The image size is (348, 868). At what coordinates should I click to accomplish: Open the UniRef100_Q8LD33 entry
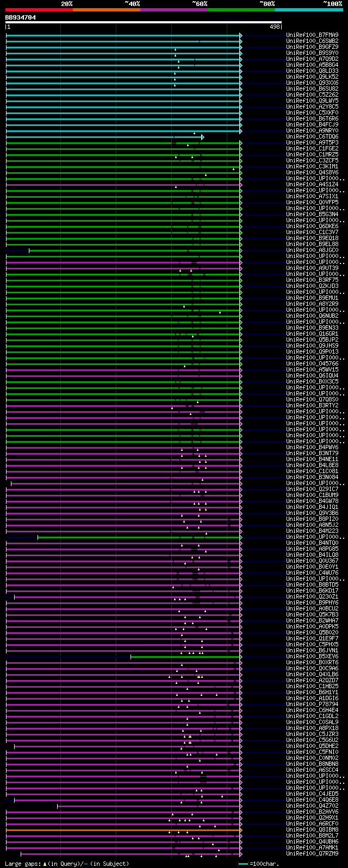point(312,71)
